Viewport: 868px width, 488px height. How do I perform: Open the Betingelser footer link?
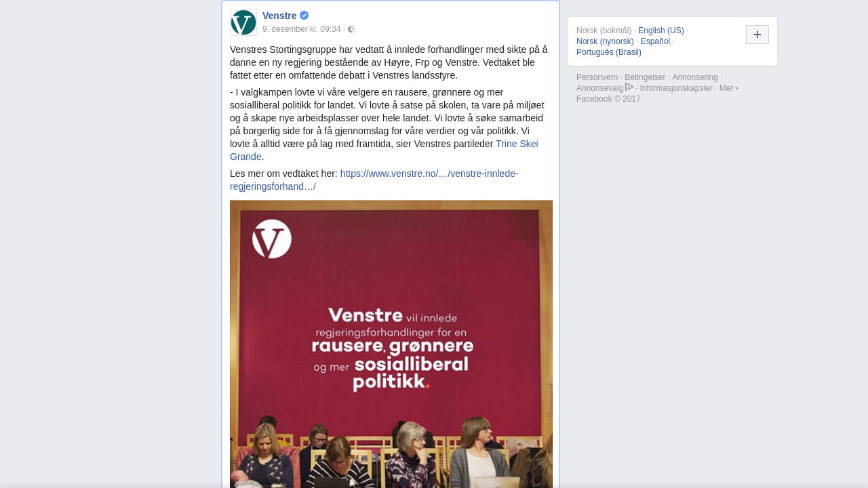point(645,77)
